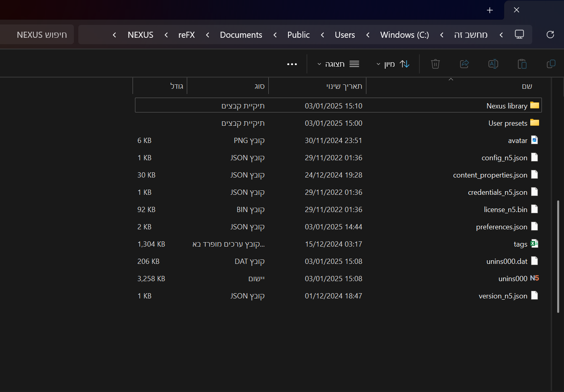Expand the chevron between reFX and Documents
Image resolution: width=564 pixels, height=392 pixels.
(x=208, y=35)
